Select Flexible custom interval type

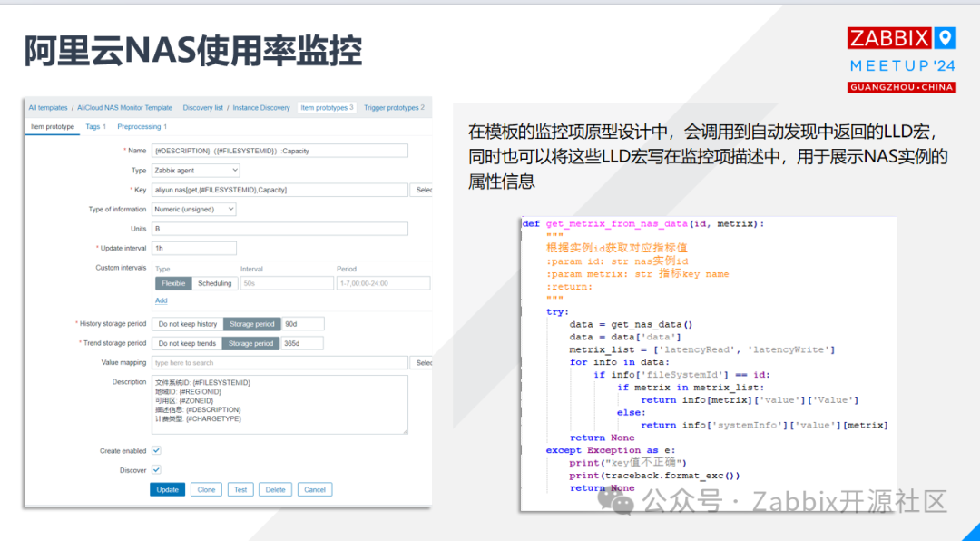coord(173,283)
